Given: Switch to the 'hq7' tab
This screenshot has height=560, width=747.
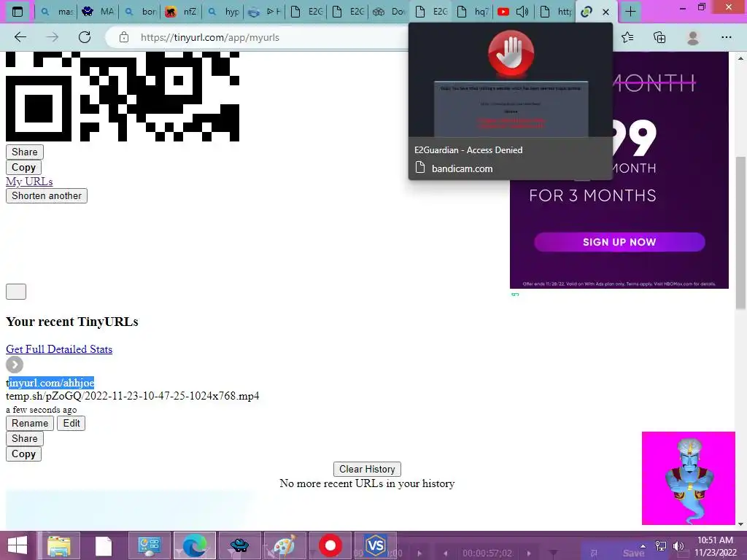Looking at the screenshot, I should pos(472,12).
